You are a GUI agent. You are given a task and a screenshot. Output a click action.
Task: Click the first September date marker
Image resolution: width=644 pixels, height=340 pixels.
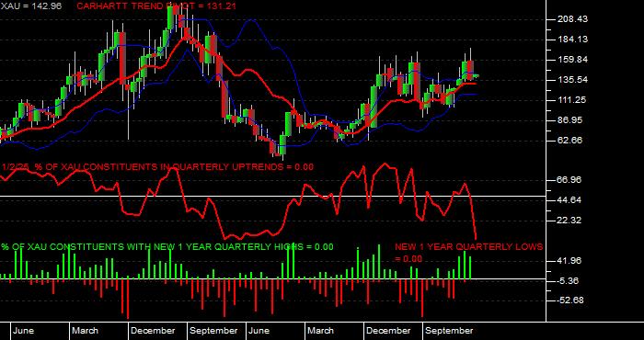214,331
